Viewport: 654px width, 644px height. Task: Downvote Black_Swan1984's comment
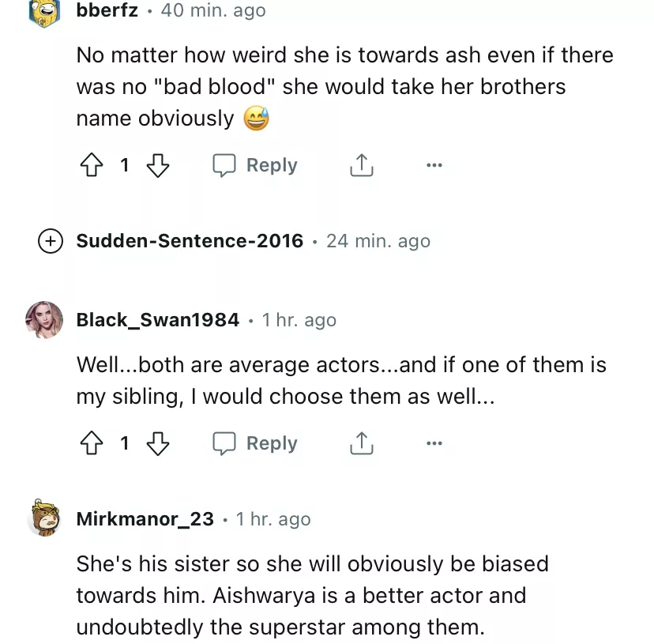(x=158, y=444)
